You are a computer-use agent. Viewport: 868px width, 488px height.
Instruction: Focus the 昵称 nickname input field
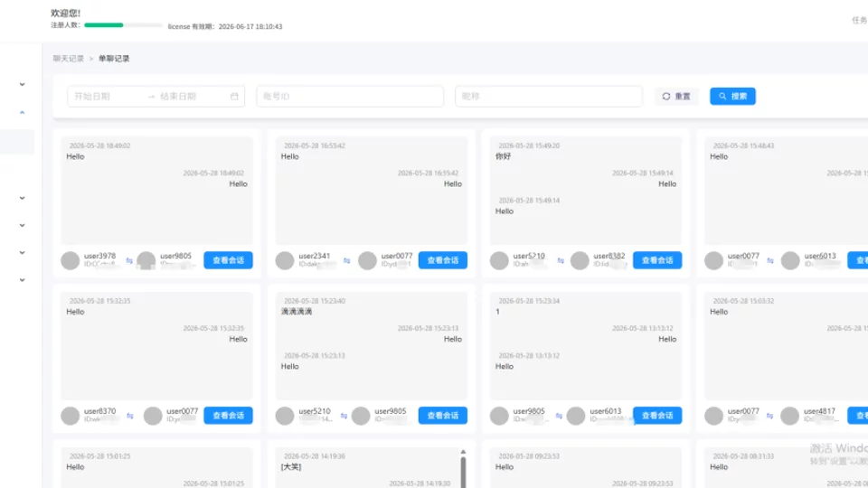point(549,97)
